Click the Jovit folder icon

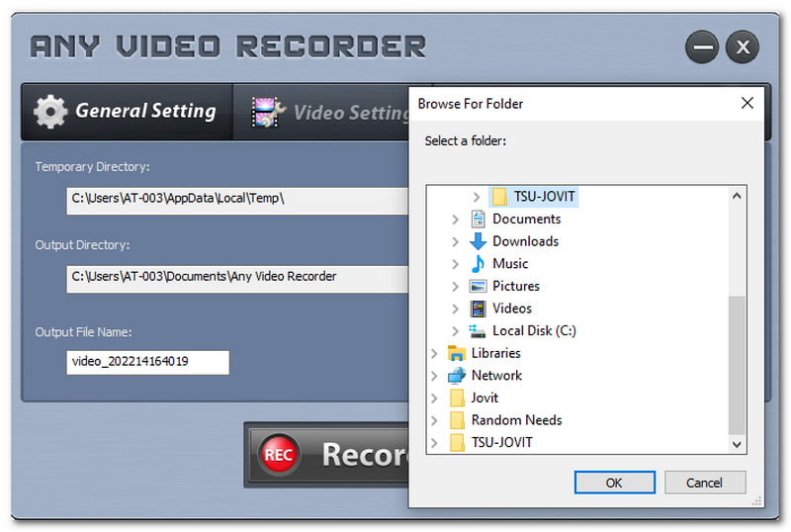(457, 398)
